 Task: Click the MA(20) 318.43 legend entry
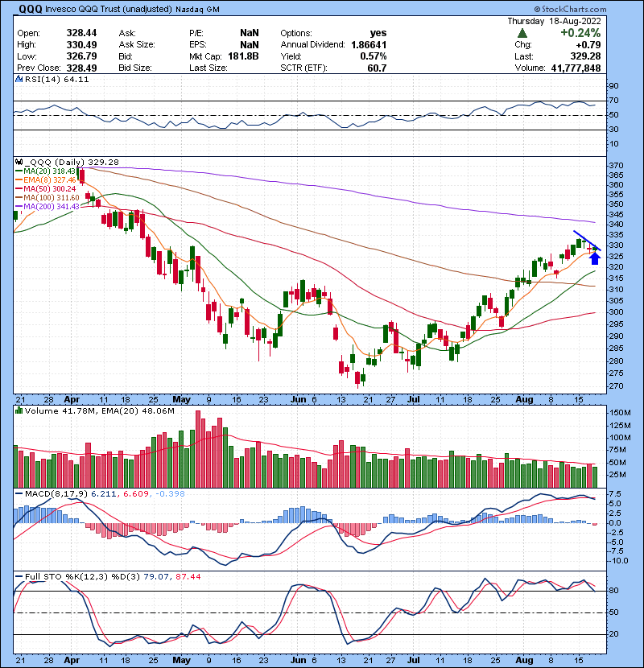point(49,171)
